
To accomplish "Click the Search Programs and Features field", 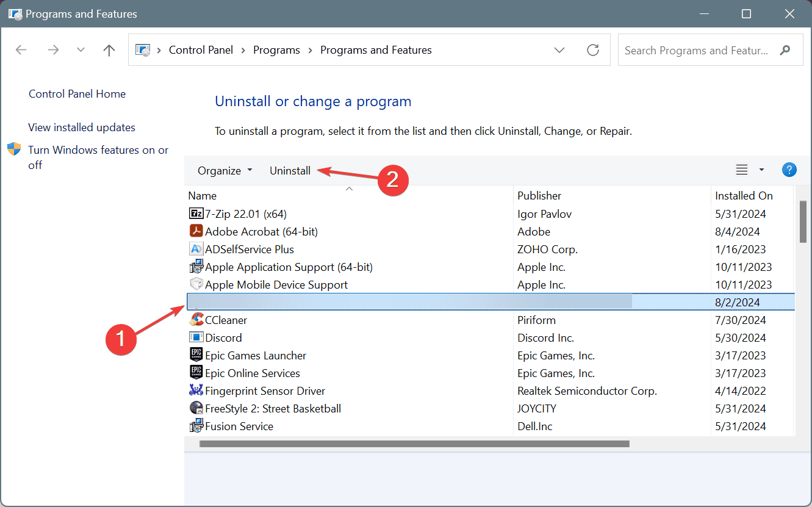I will coord(696,50).
